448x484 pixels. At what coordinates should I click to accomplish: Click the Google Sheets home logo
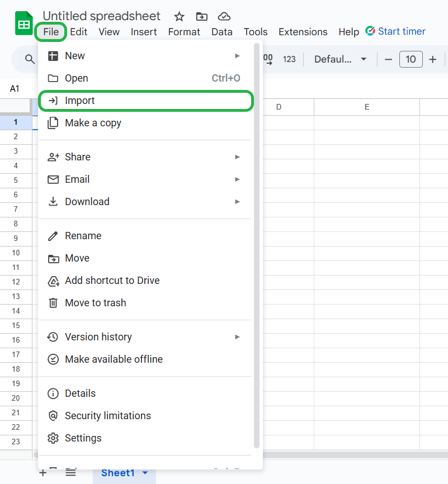point(24,23)
